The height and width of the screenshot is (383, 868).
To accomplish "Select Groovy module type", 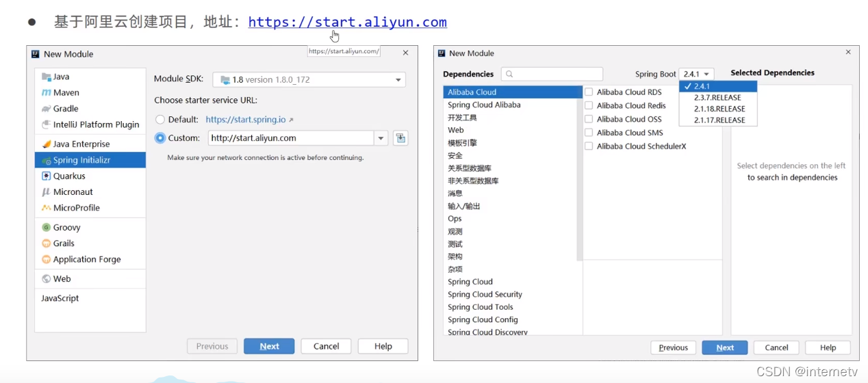I will [90, 227].
